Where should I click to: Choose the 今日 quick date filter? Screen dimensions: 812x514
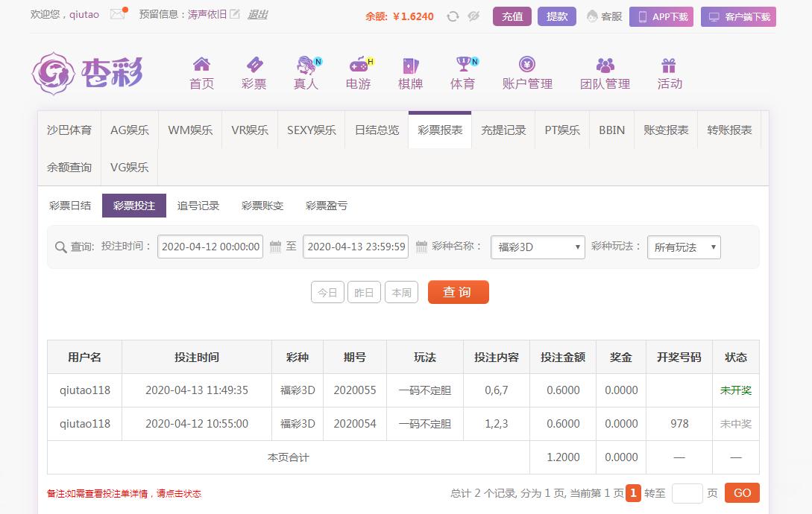pos(327,293)
